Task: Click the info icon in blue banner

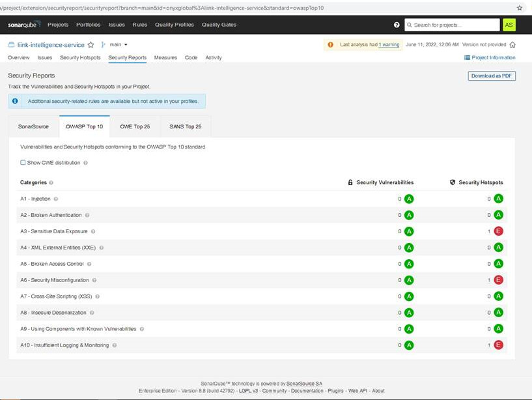Action: click(x=15, y=101)
